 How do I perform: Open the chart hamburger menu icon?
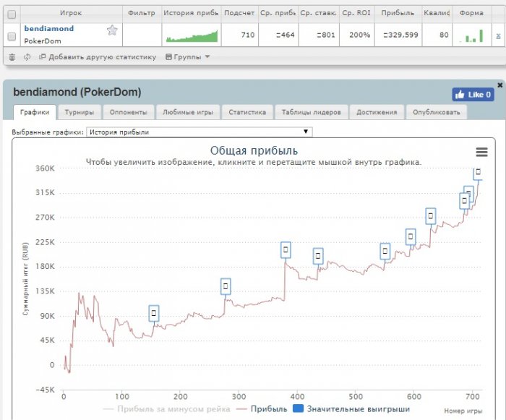tap(481, 152)
